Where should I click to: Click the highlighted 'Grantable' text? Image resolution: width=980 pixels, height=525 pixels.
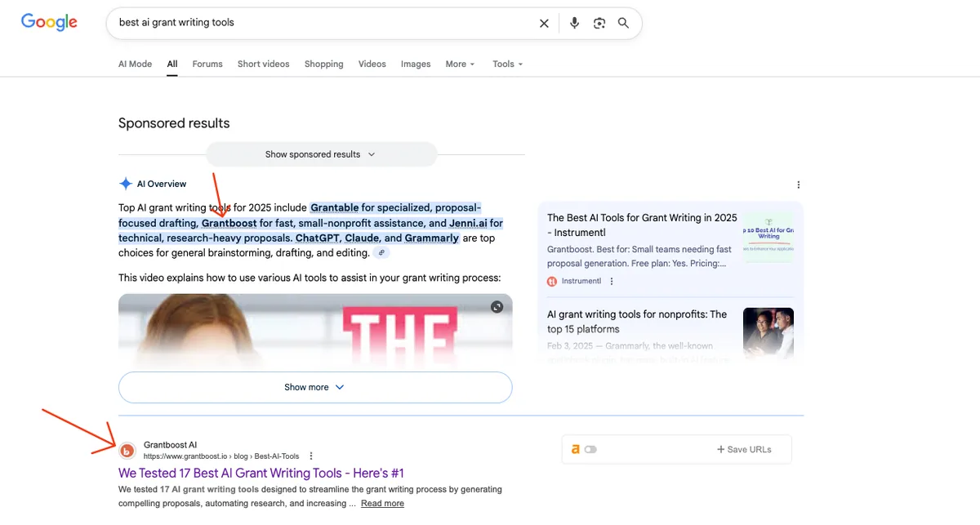coord(335,207)
